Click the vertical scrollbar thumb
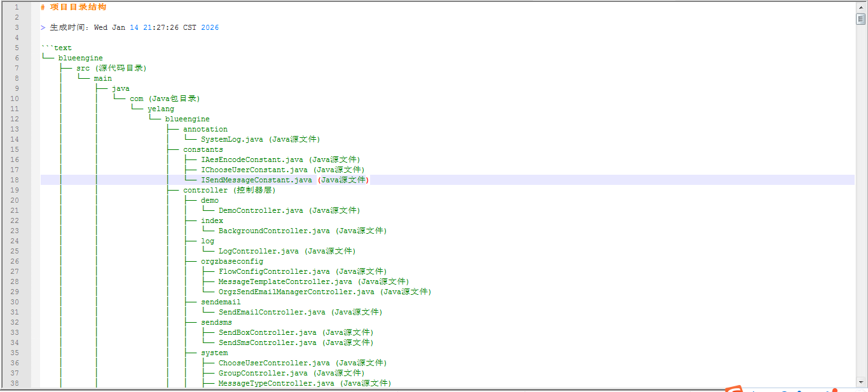 pyautogui.click(x=861, y=18)
